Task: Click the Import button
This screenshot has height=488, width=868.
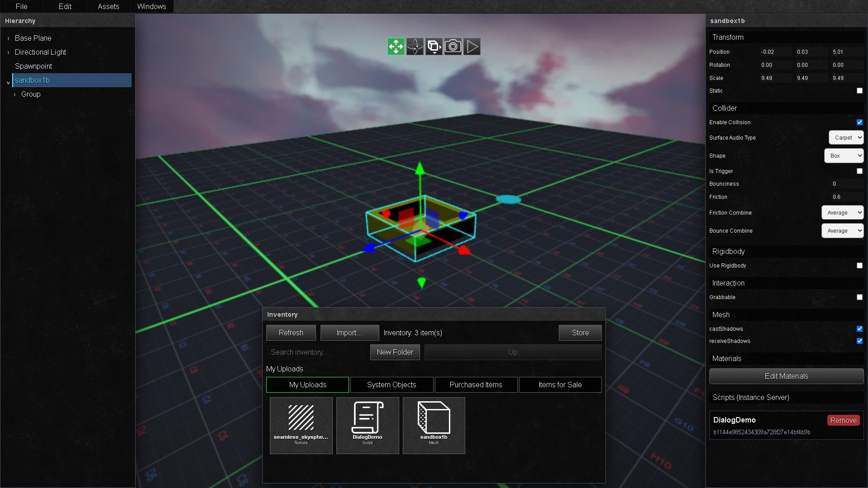Action: coord(349,333)
